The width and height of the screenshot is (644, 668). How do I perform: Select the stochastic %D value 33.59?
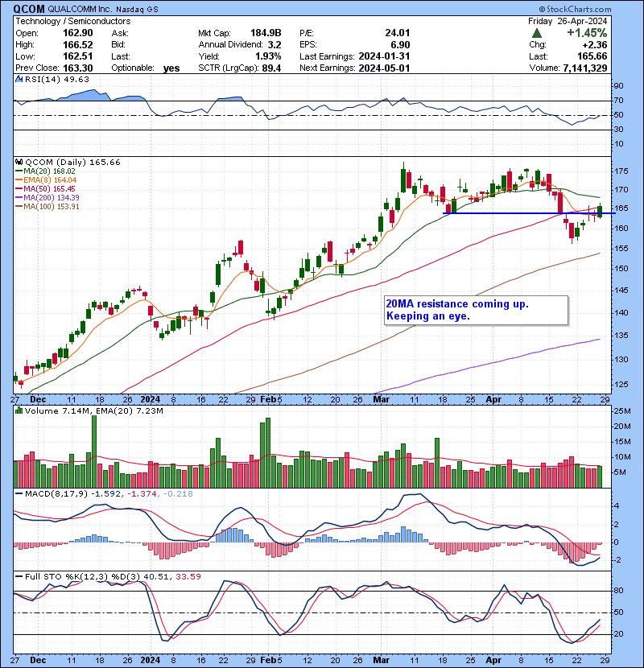point(188,577)
